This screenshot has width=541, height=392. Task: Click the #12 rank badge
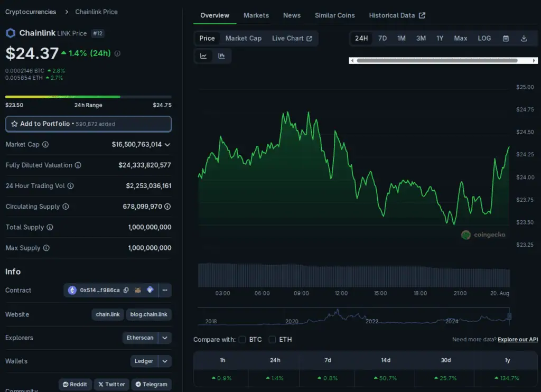pos(98,33)
